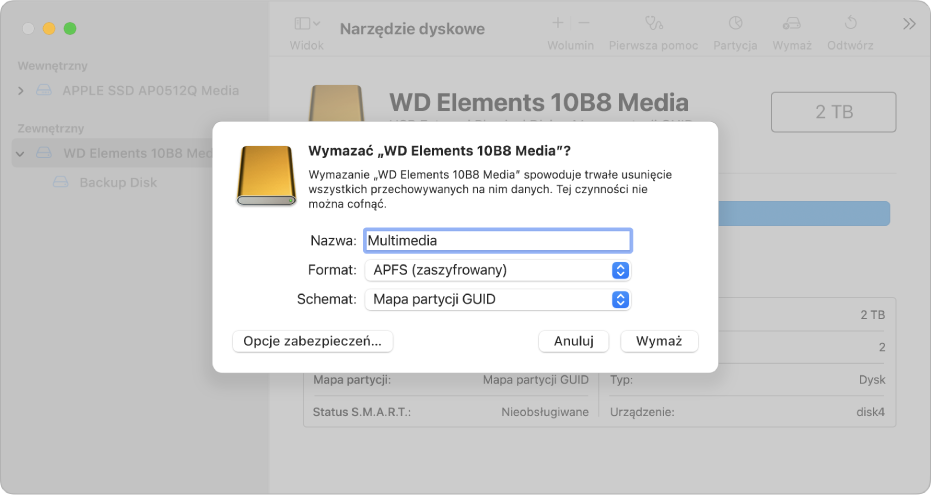Select APPLE SSD AP0512Q Media in sidebar
Screen dimensions: 931x495
(150, 91)
